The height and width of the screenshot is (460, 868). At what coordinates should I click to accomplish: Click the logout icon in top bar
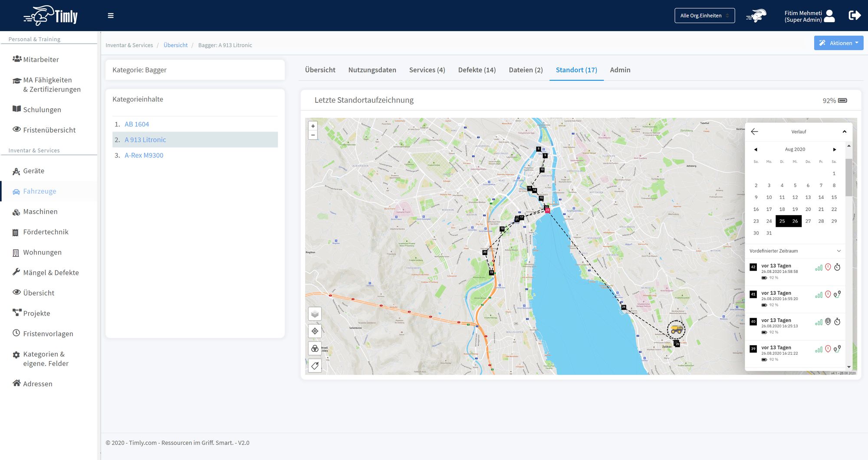pyautogui.click(x=854, y=16)
